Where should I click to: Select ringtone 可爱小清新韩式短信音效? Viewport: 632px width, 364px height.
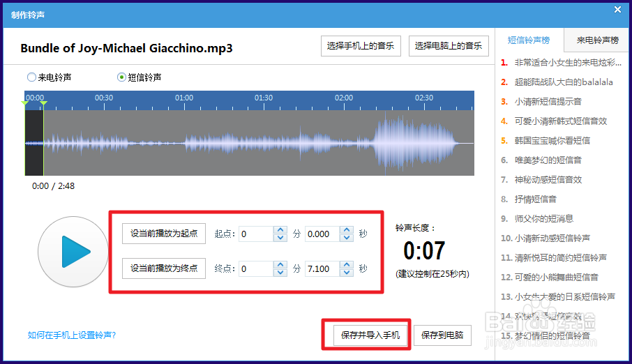(x=562, y=121)
